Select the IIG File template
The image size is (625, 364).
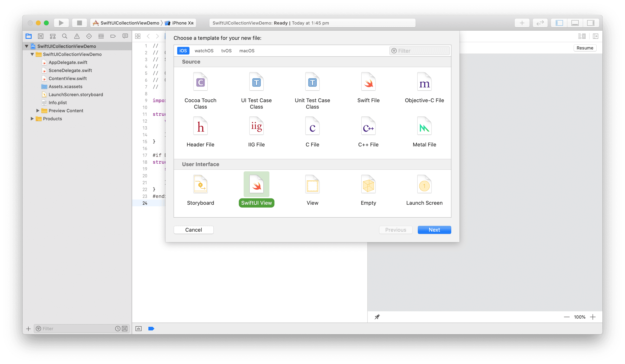(256, 132)
